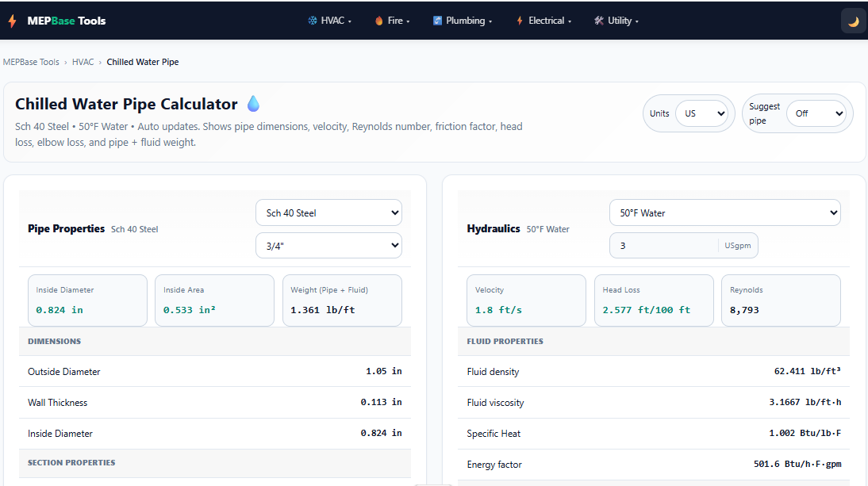Open the 3/4" pipe size dropdown
The image size is (868, 486).
(328, 246)
